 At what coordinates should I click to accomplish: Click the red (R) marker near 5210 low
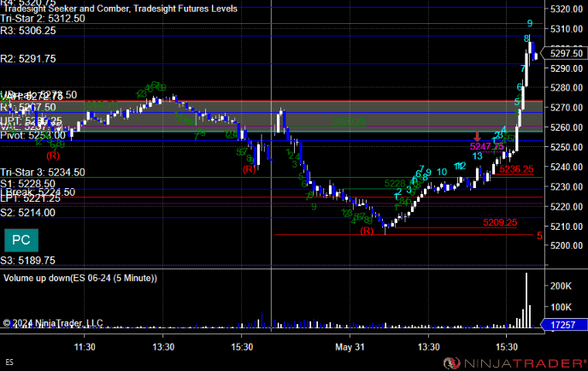(367, 231)
